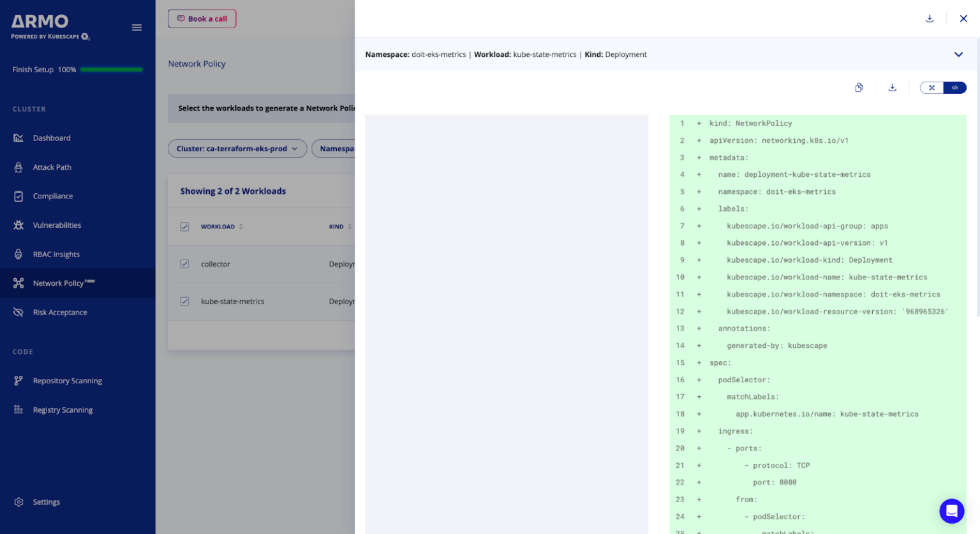Click the Network Policy sidebar icon

coord(19,283)
